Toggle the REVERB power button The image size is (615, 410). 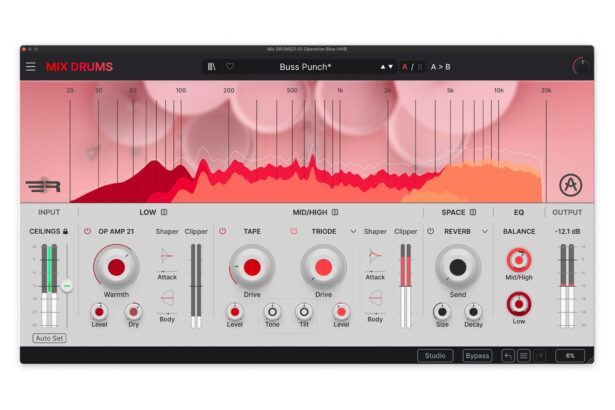tap(430, 231)
